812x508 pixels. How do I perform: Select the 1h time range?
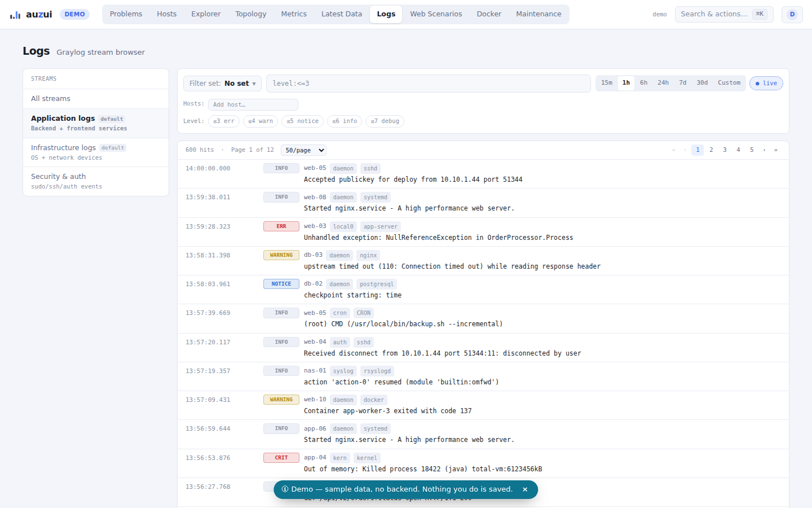pos(626,82)
